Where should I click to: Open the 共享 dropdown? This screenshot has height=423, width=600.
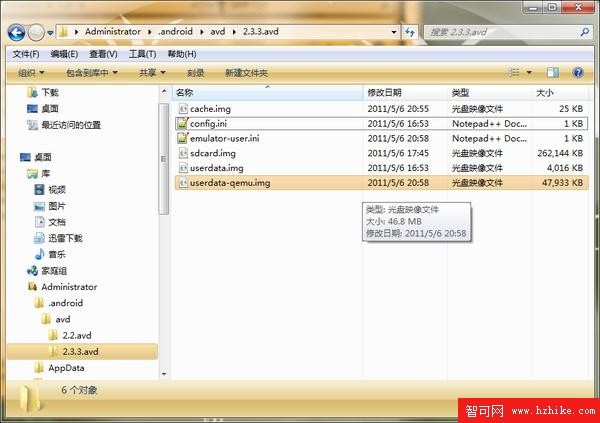coord(152,73)
